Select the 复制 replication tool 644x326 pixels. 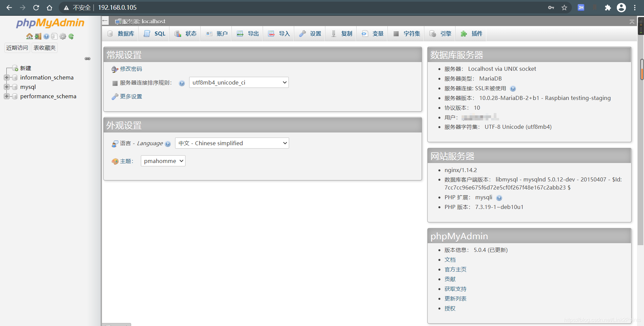[341, 34]
